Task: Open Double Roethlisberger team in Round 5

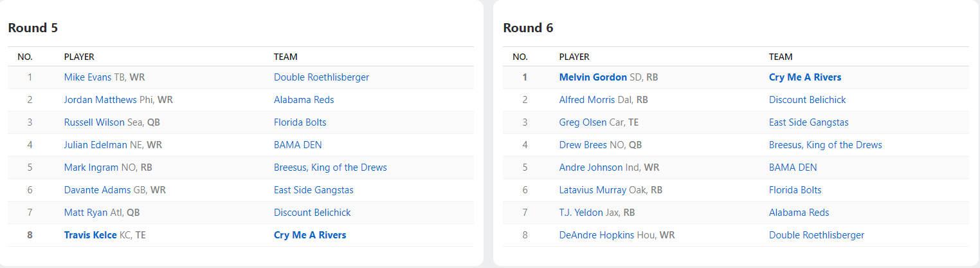Action: (x=322, y=77)
